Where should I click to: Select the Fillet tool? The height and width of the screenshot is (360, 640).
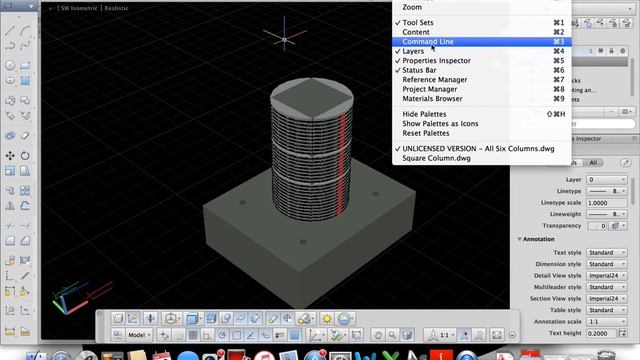coord(10,241)
